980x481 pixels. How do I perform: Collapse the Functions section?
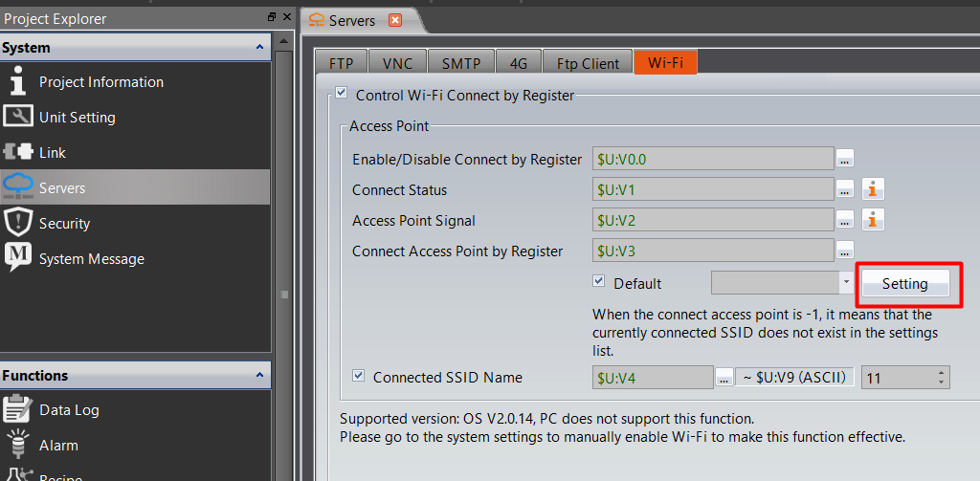(x=259, y=375)
